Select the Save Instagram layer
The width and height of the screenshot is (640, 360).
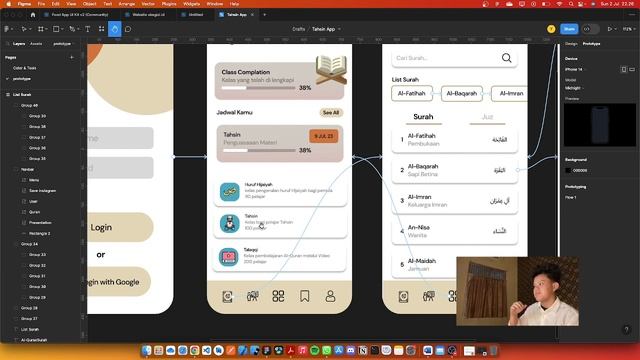click(42, 191)
